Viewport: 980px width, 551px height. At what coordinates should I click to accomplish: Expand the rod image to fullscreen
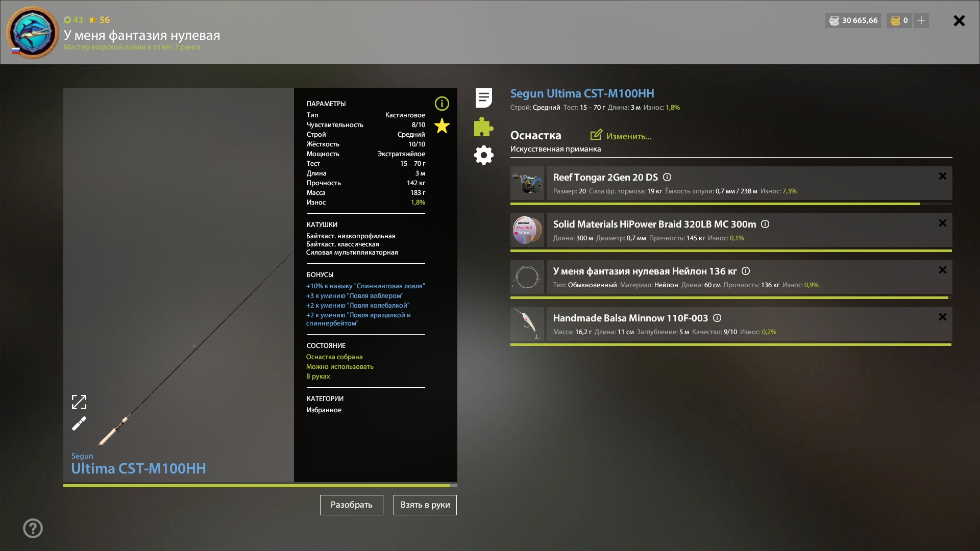(x=79, y=402)
